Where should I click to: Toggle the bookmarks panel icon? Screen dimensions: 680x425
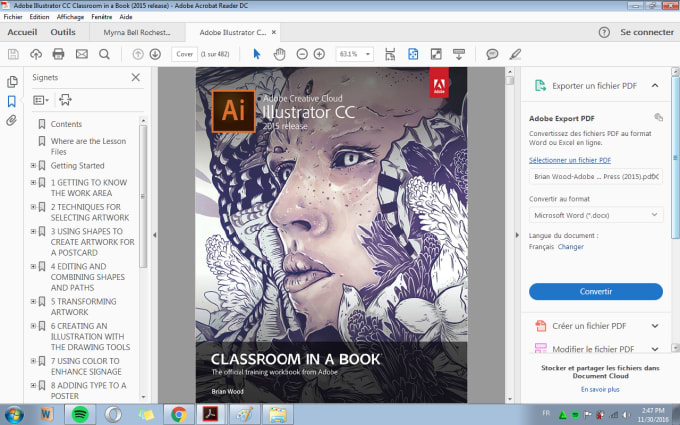(12, 101)
